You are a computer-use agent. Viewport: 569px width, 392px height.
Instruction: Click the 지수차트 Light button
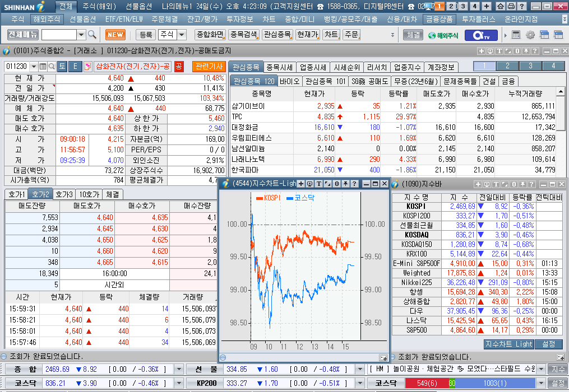tap(509, 344)
